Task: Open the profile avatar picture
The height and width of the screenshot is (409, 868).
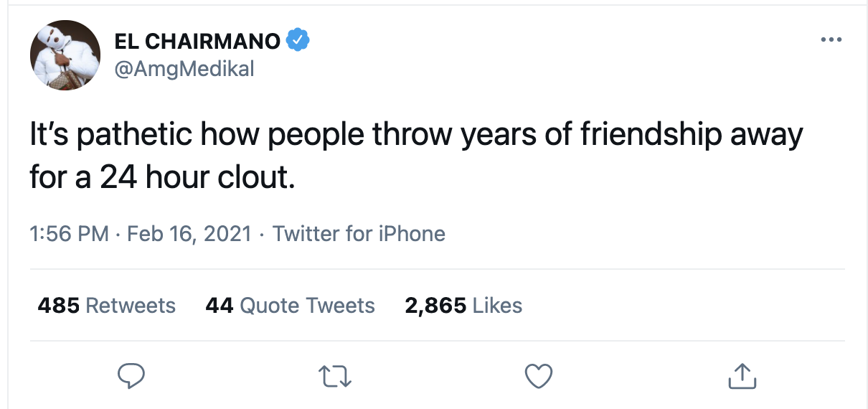Action: pos(65,55)
